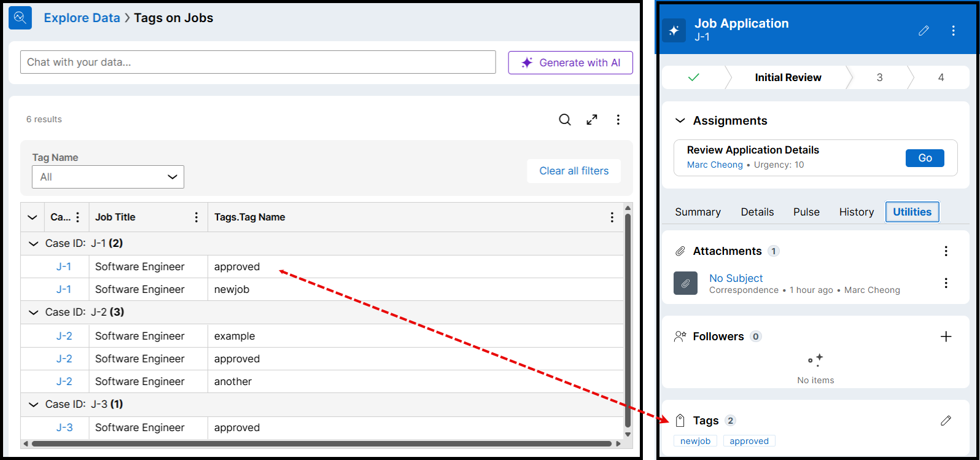Click the completed checkmark stage
Screen dimensions: 980x460
coord(694,77)
